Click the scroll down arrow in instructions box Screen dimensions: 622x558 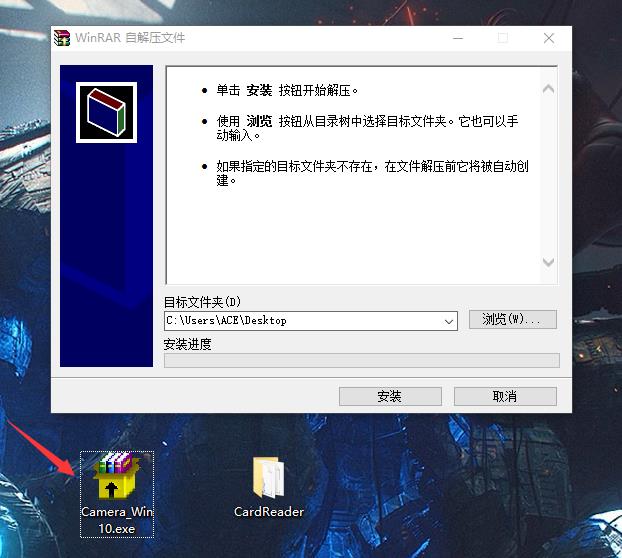pos(548,262)
